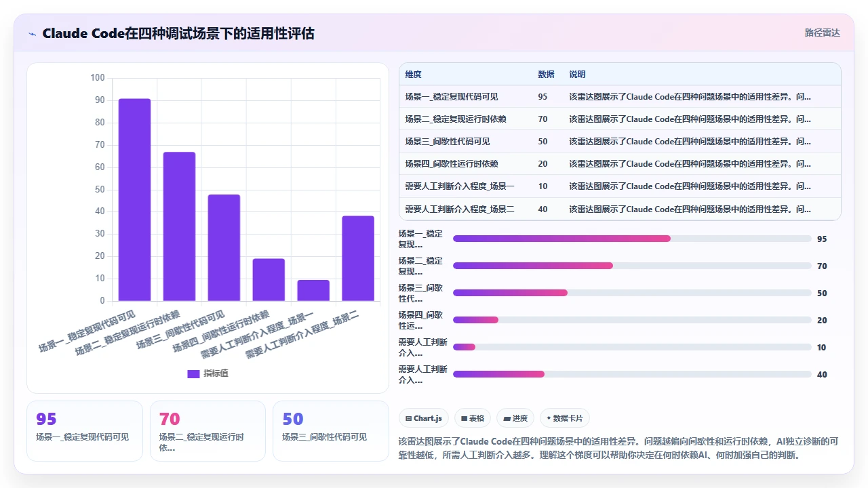The height and width of the screenshot is (488, 868).
Task: Select the Chart.js tag chip
Action: tap(424, 418)
